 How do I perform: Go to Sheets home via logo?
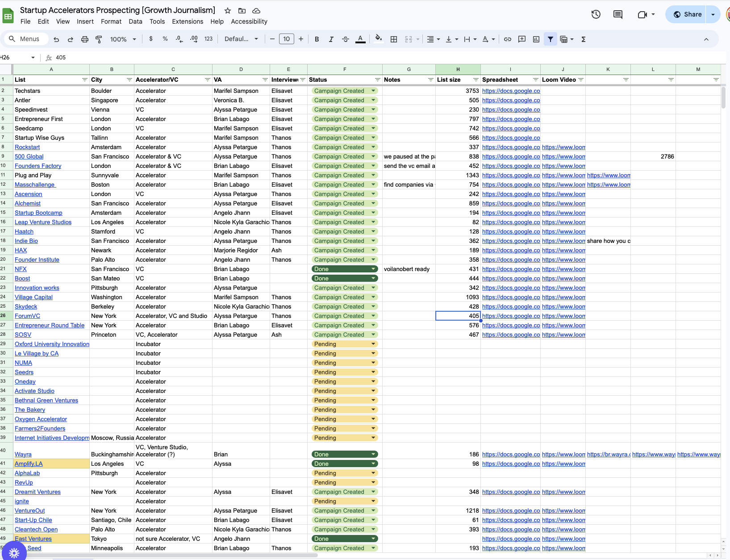[x=8, y=16]
